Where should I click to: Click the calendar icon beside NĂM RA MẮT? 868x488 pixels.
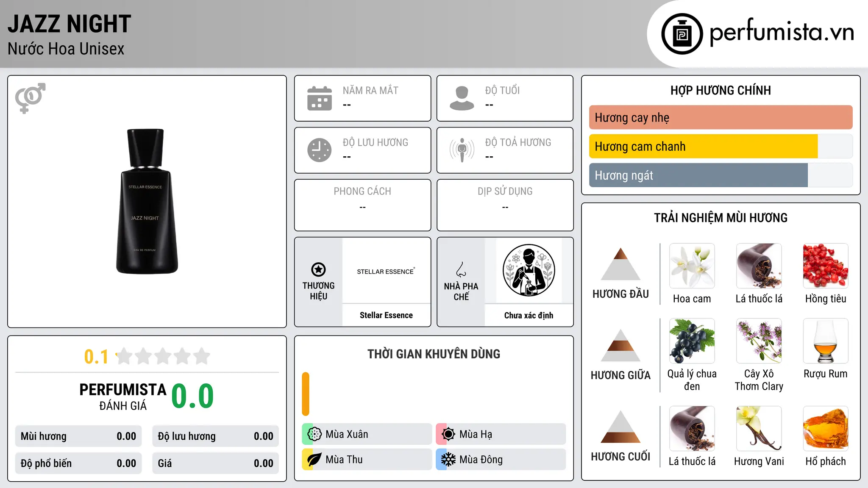(320, 98)
